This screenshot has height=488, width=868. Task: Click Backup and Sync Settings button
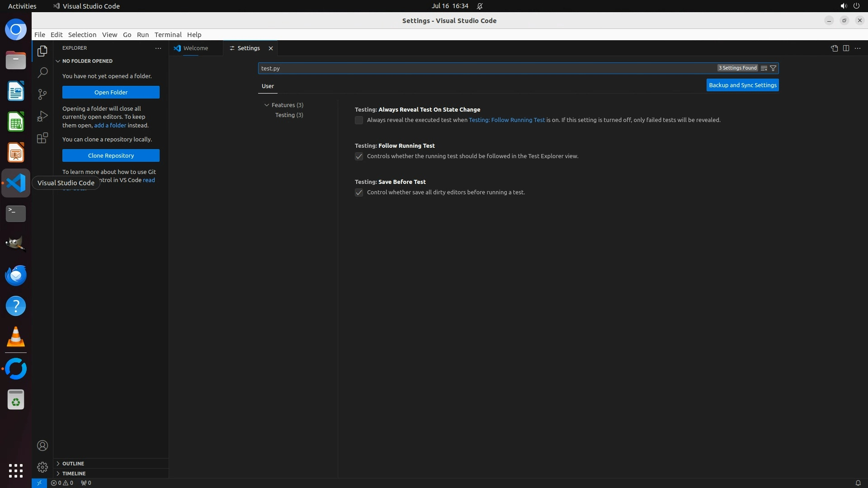[742, 85]
